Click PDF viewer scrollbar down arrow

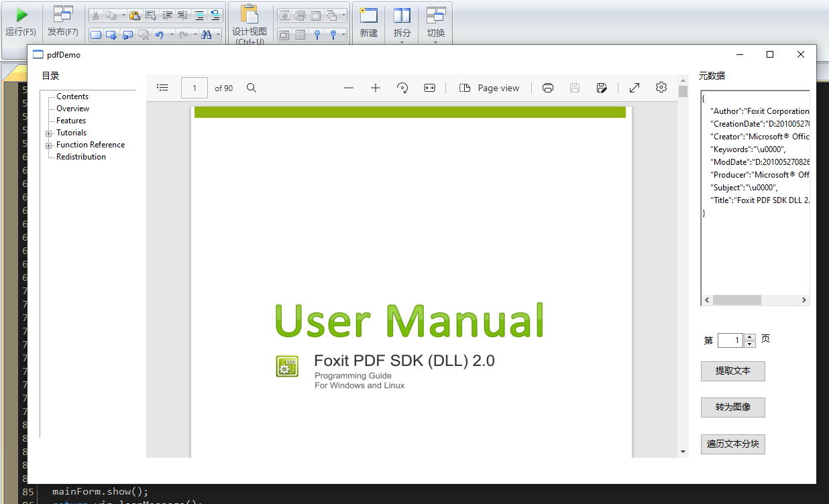pyautogui.click(x=683, y=452)
